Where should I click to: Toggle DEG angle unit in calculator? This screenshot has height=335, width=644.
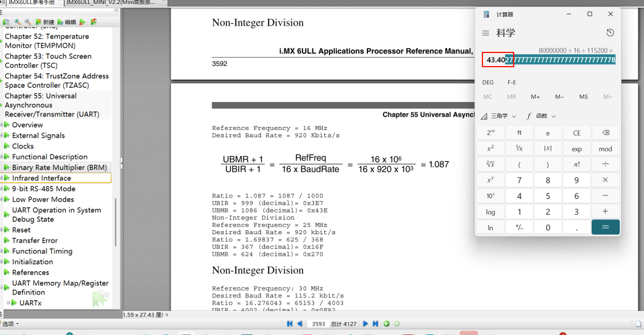(x=488, y=82)
